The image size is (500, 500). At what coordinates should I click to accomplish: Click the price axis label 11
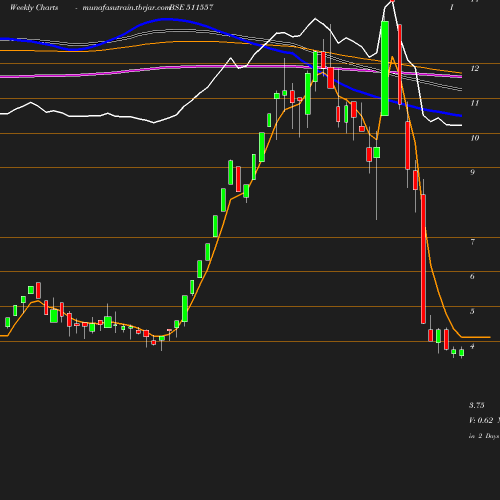[x=475, y=103]
